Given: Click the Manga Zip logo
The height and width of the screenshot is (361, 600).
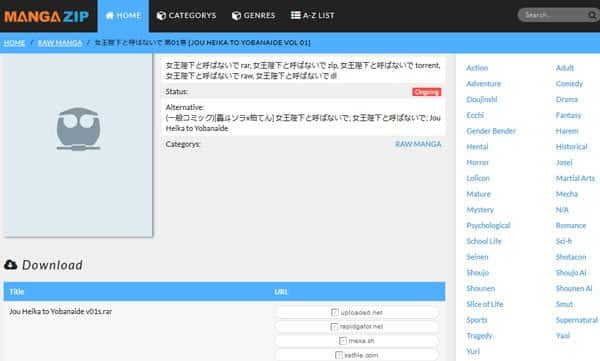Looking at the screenshot, I should click(46, 16).
